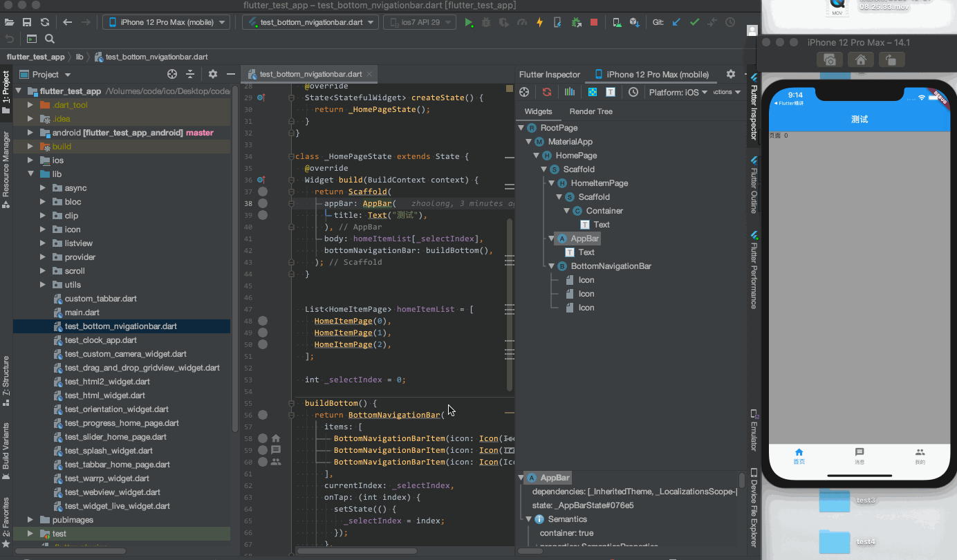The height and width of the screenshot is (560, 957).
Task: Collapse all in Project panel
Action: (191, 74)
